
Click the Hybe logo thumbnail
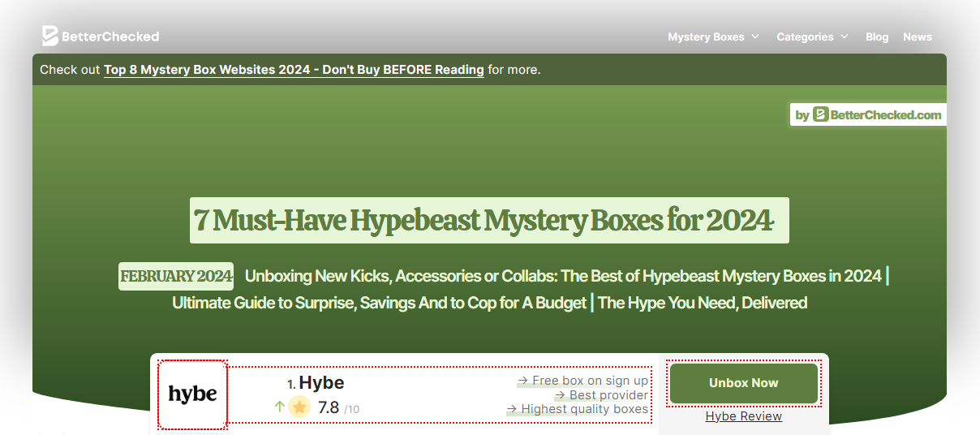click(x=192, y=395)
